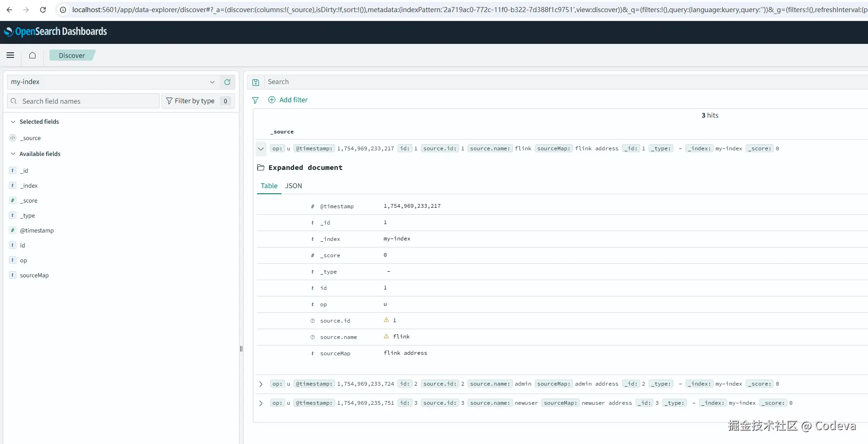868x444 pixels.
Task: Expand the newuser document row
Action: pyautogui.click(x=261, y=403)
